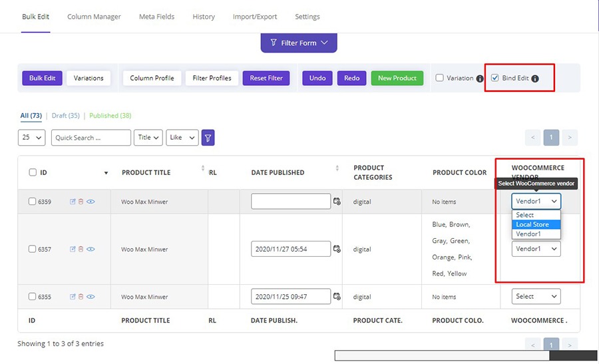Open the Settings tab
Screen dimensions: 599x364
pos(307,17)
